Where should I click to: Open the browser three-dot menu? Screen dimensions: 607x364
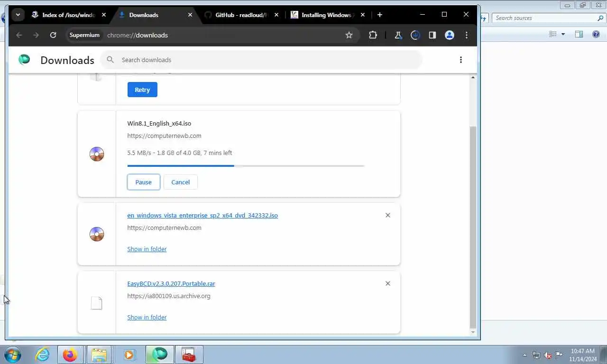467,35
